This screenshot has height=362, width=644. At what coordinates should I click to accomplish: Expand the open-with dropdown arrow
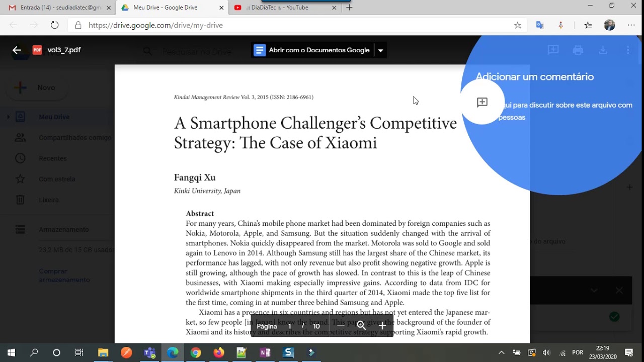[381, 50]
